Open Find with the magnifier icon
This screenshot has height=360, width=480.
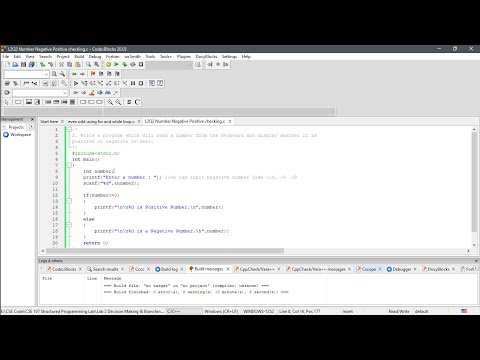88,64
